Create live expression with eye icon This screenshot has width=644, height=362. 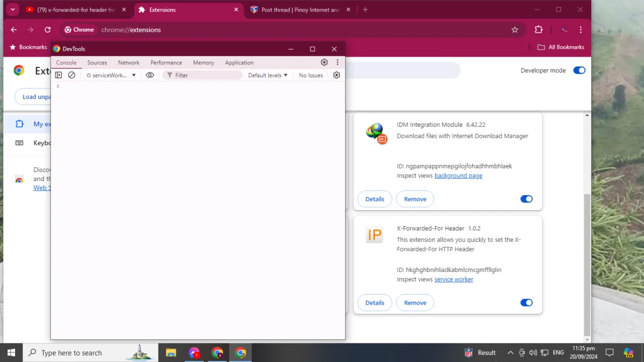click(x=150, y=75)
